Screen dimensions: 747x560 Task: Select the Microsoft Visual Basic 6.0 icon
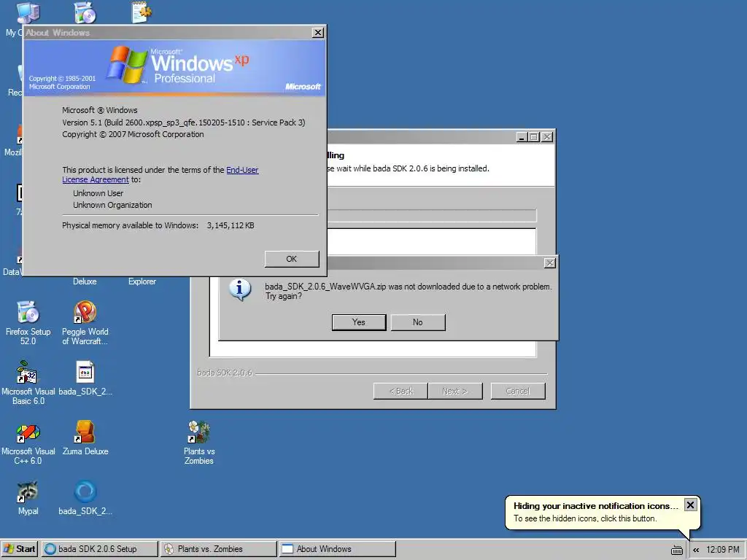coord(28,383)
